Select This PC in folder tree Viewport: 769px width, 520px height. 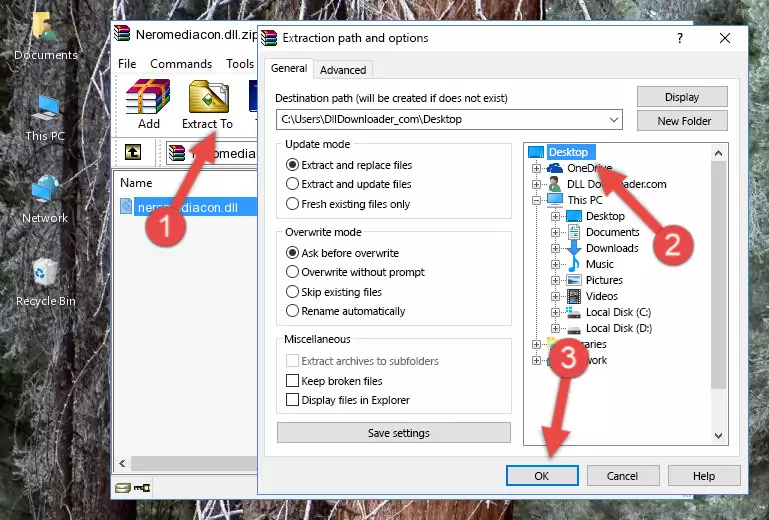(x=585, y=200)
